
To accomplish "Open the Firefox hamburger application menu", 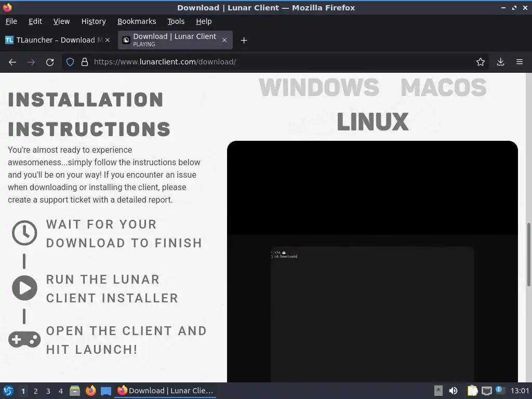I will [x=520, y=62].
